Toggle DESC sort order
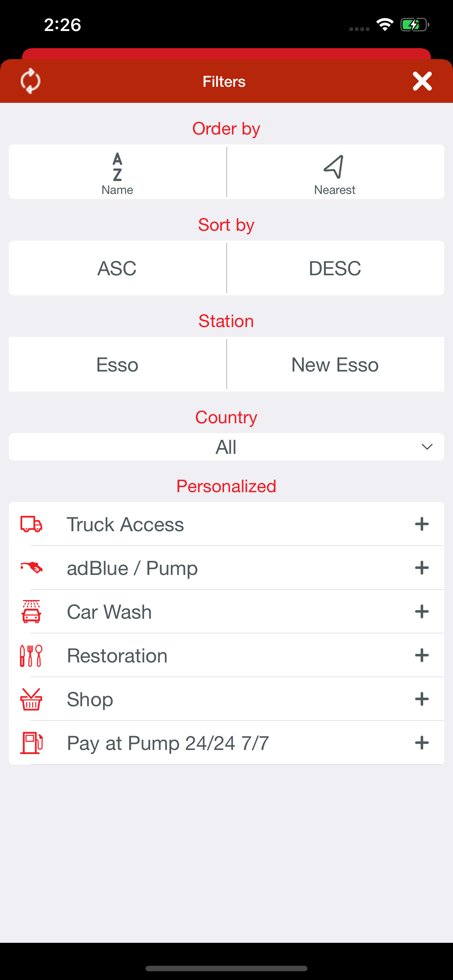Image resolution: width=453 pixels, height=980 pixels. click(335, 268)
